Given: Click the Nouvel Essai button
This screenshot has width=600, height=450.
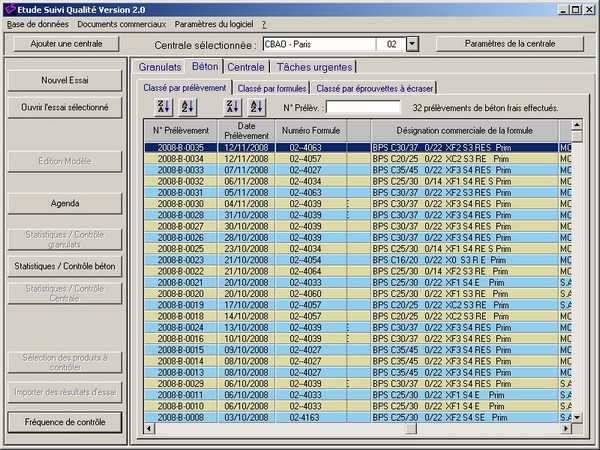Looking at the screenshot, I should pos(65,80).
